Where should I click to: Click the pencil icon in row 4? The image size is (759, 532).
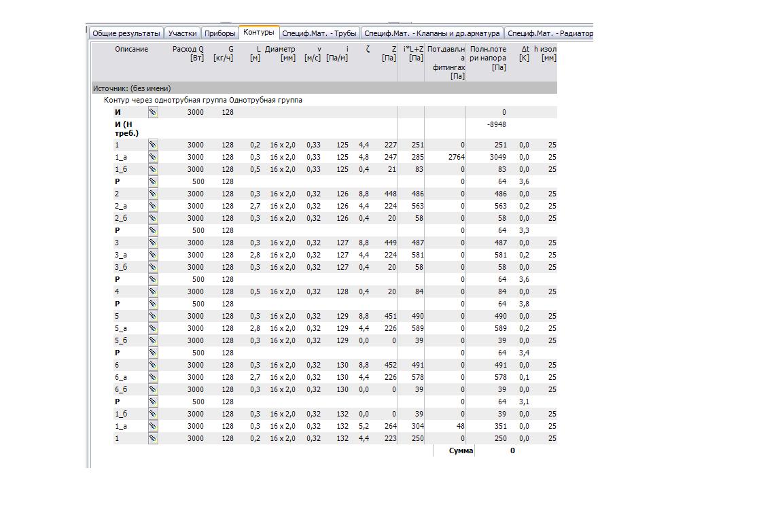(153, 292)
